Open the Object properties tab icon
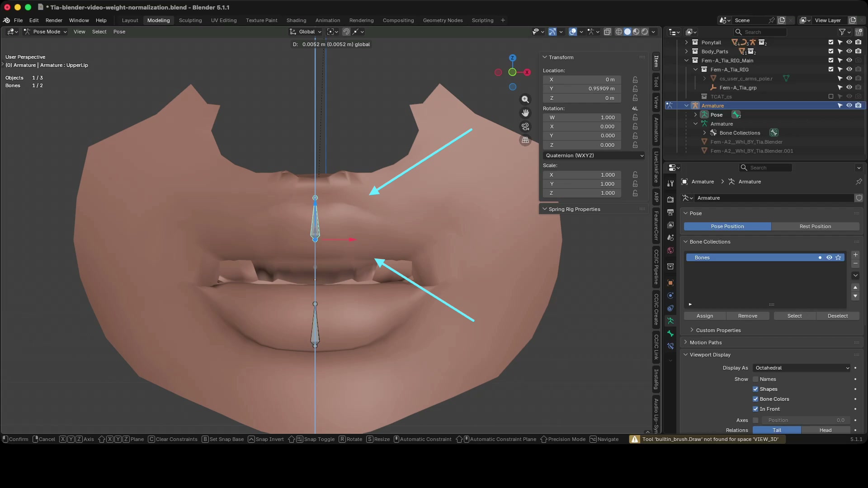868x488 pixels. pos(670,283)
